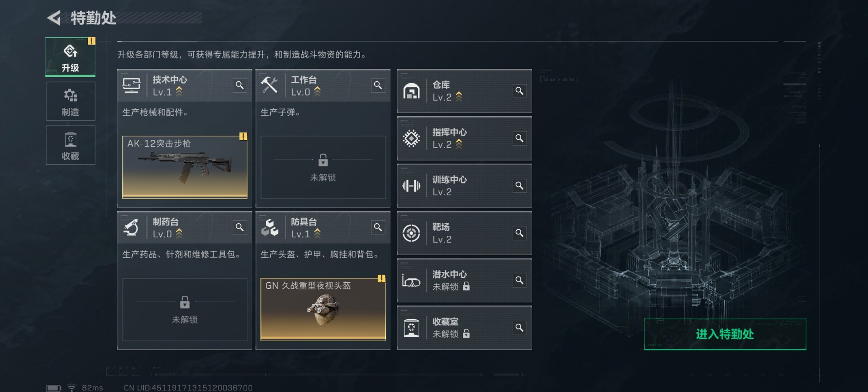Click the upgrade chevron next to 仓库 Lv.2
Image resolution: width=868 pixels, height=392 pixels.
(x=459, y=97)
